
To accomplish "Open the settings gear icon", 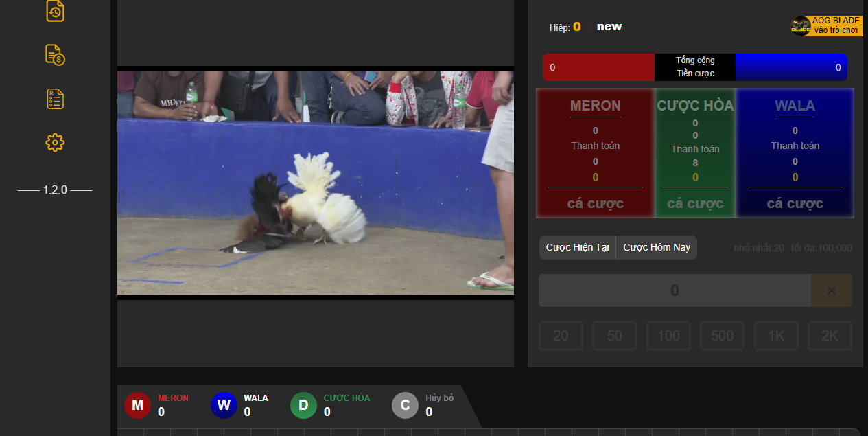I will point(55,143).
